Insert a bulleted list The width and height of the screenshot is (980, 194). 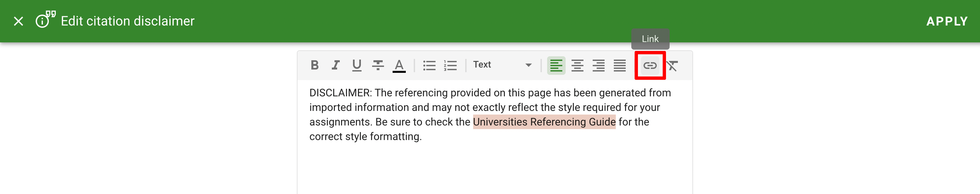(429, 65)
